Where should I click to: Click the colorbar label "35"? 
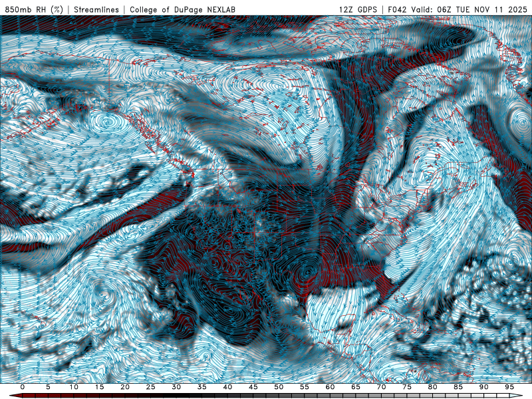[x=202, y=387]
